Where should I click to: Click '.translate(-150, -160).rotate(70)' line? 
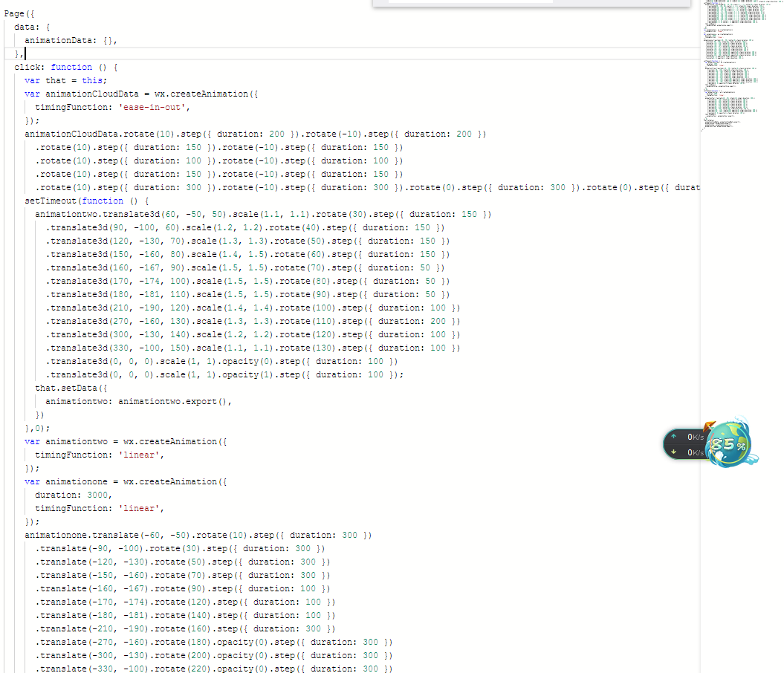click(183, 576)
